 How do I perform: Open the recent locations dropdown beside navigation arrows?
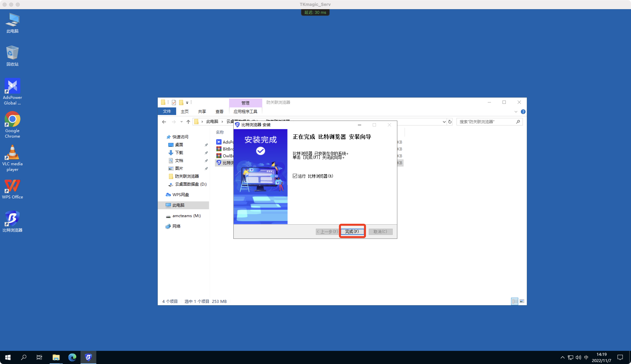point(181,122)
